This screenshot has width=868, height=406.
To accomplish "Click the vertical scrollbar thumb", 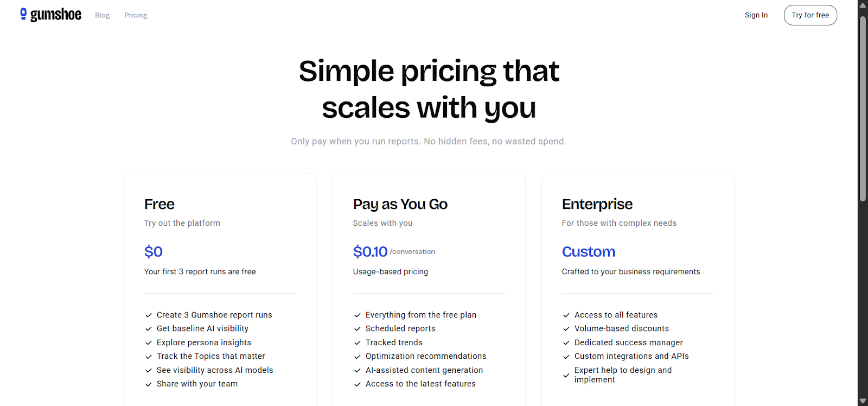I will [x=863, y=109].
